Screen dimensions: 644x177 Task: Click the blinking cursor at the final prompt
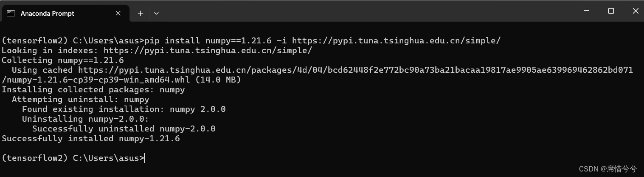(145, 158)
